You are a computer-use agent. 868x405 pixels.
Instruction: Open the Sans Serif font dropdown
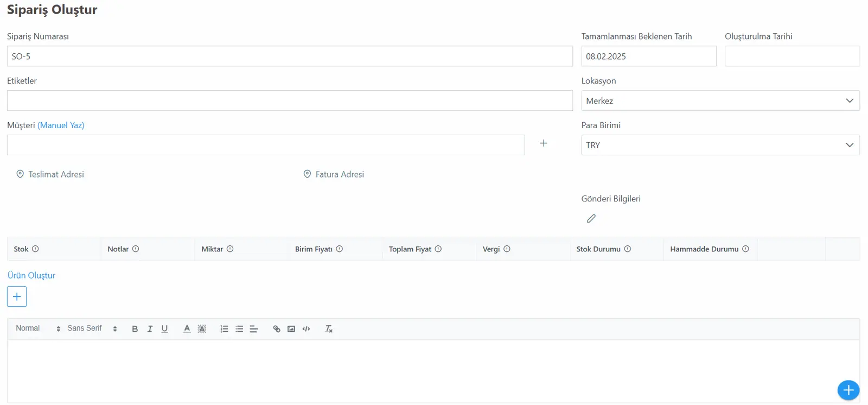click(92, 328)
